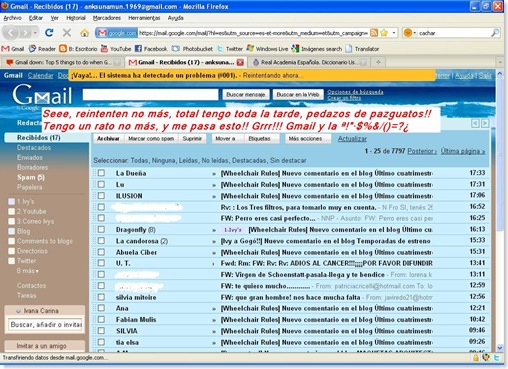Image resolution: width=508 pixels, height=369 pixels.
Task: Tick the checkbox for silvia mitoire message
Action: click(101, 297)
